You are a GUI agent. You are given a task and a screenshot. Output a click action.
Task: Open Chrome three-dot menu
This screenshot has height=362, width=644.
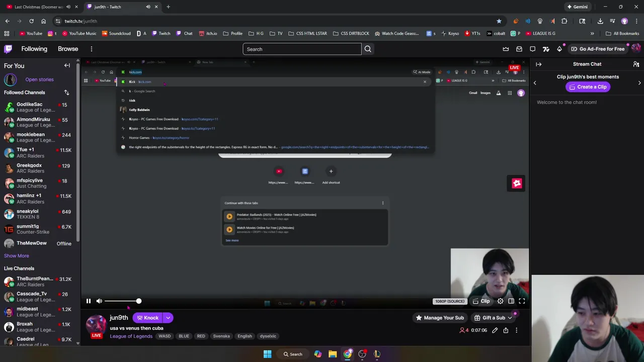(635, 21)
